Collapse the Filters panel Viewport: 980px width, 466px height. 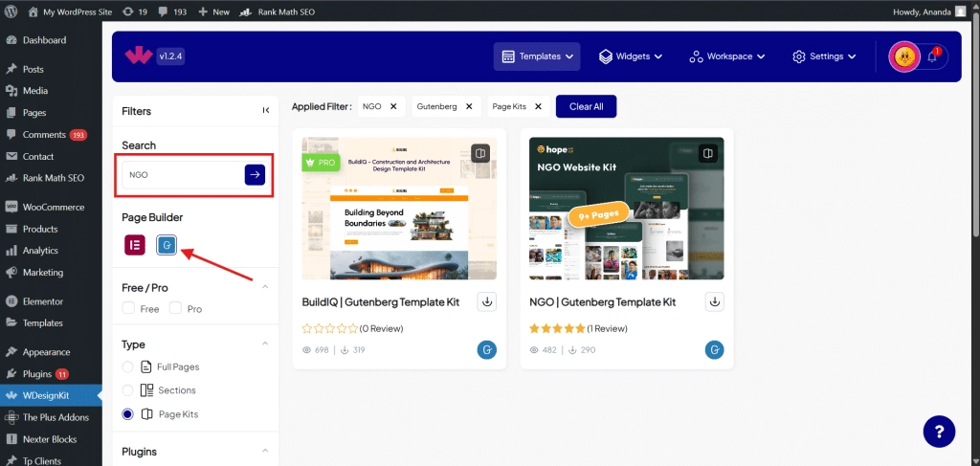click(266, 111)
